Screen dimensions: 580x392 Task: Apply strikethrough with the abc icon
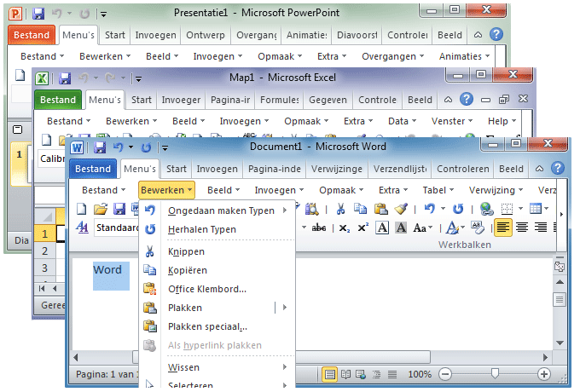[319, 228]
